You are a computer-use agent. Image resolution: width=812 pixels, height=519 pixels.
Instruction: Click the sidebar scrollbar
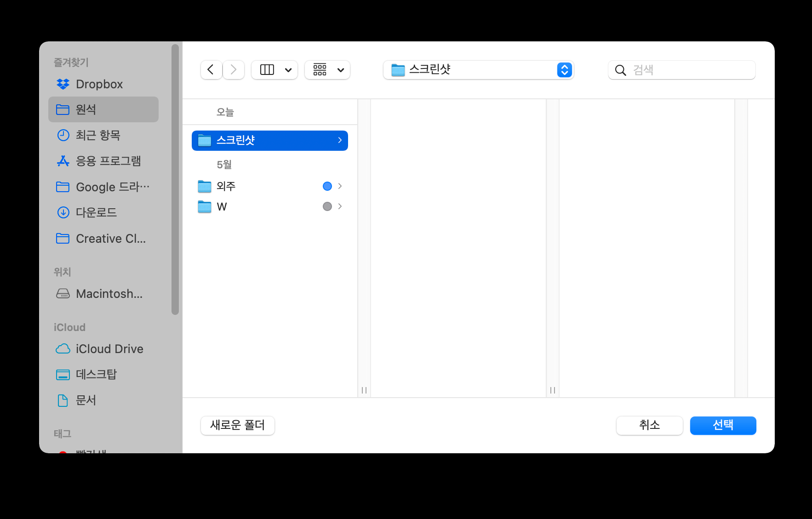point(175,179)
